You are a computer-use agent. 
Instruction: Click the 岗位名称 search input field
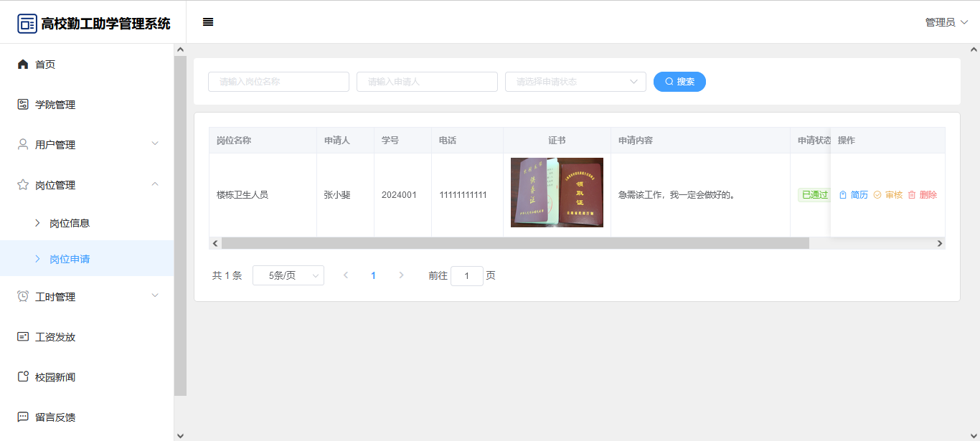(278, 82)
